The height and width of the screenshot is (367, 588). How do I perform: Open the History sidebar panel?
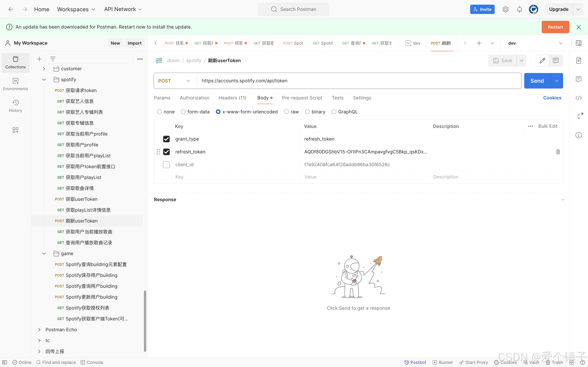point(15,106)
